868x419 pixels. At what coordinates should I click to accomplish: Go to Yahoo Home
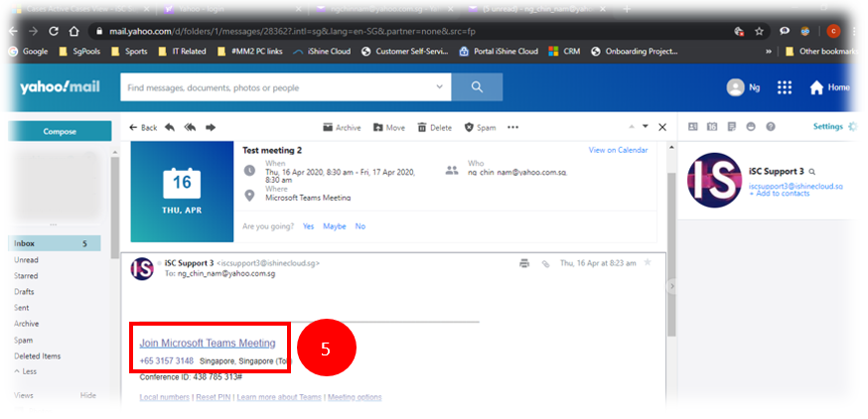(x=829, y=87)
